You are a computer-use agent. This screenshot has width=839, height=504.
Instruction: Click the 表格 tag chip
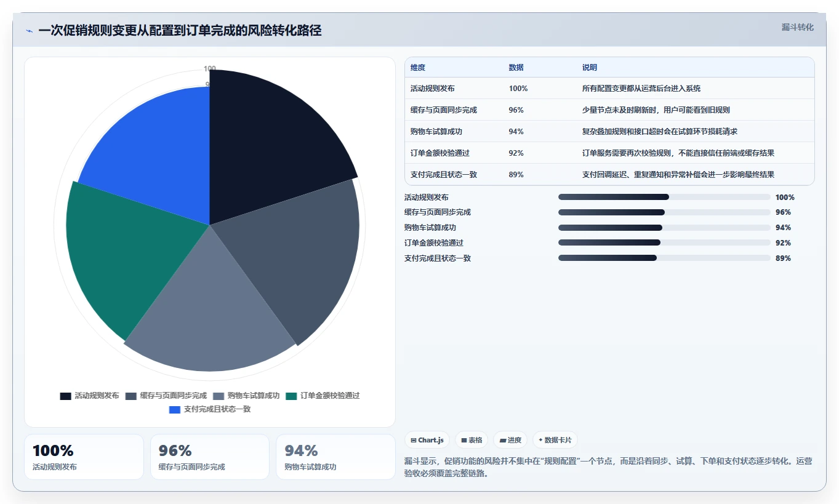(x=472, y=440)
